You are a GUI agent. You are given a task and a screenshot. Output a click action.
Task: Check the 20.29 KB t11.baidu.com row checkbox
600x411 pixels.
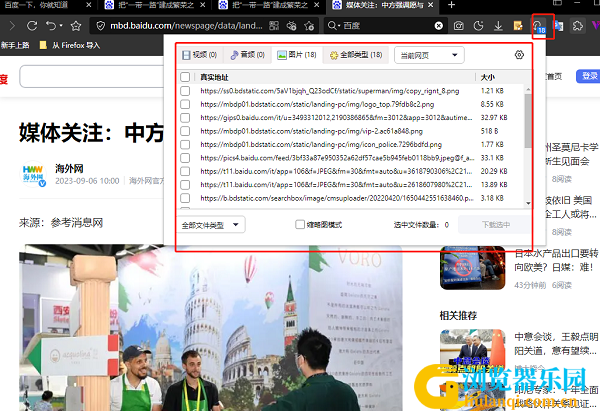185,171
